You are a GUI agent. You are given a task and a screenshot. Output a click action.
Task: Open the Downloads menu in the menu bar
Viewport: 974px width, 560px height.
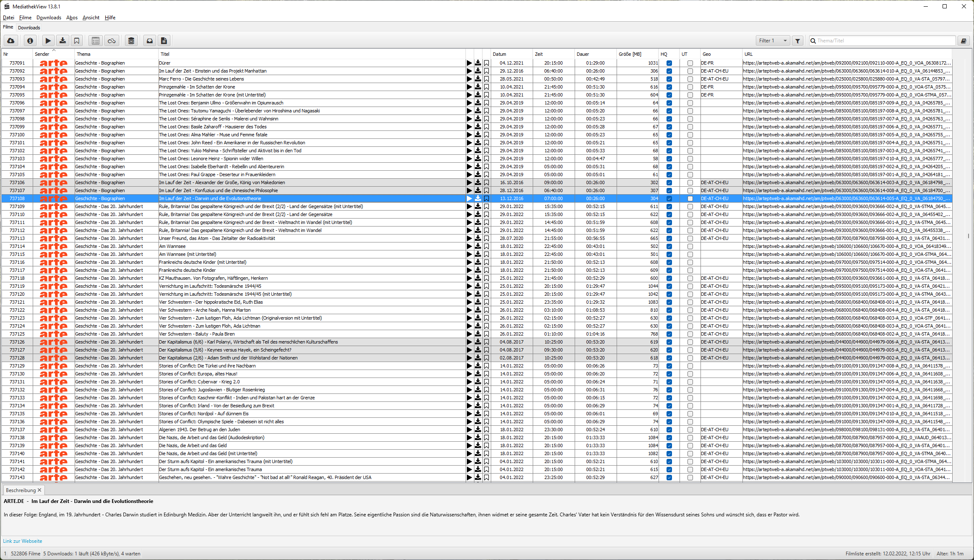(x=49, y=18)
